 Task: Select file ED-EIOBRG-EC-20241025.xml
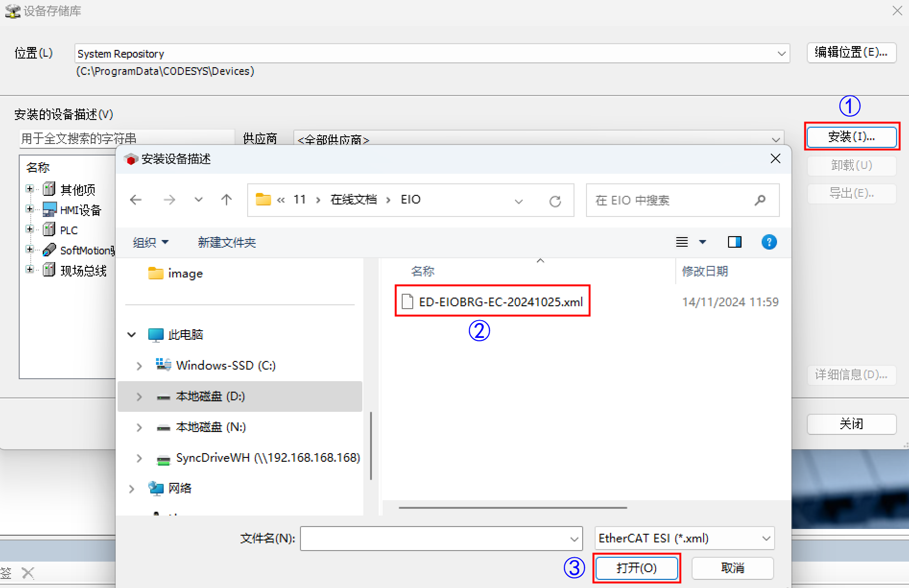500,302
